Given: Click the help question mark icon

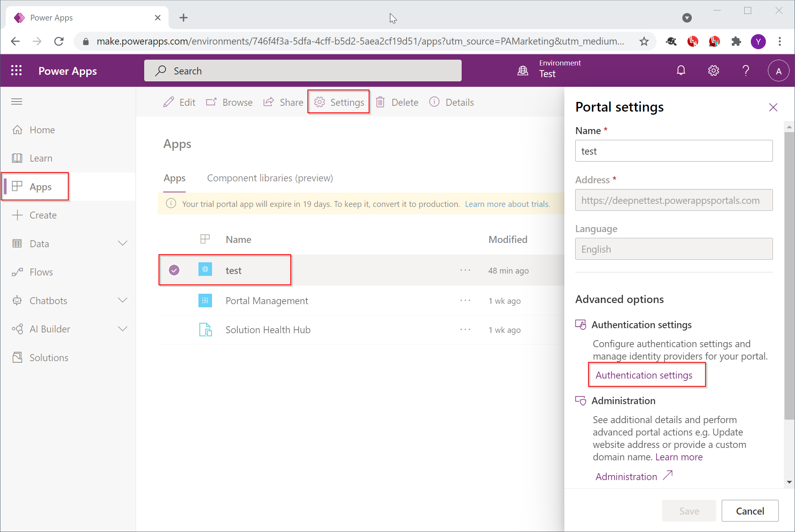Looking at the screenshot, I should click(x=746, y=71).
